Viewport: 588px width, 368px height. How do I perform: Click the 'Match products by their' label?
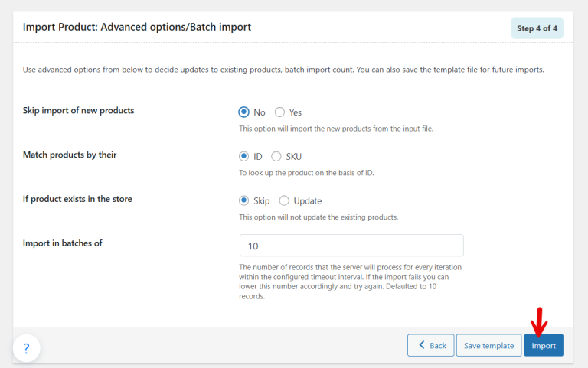[70, 155]
